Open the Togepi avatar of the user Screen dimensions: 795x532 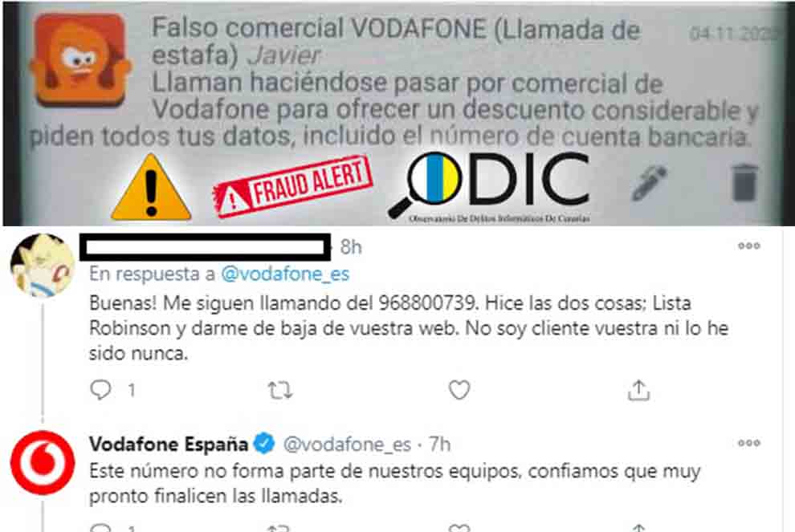pos(43,265)
